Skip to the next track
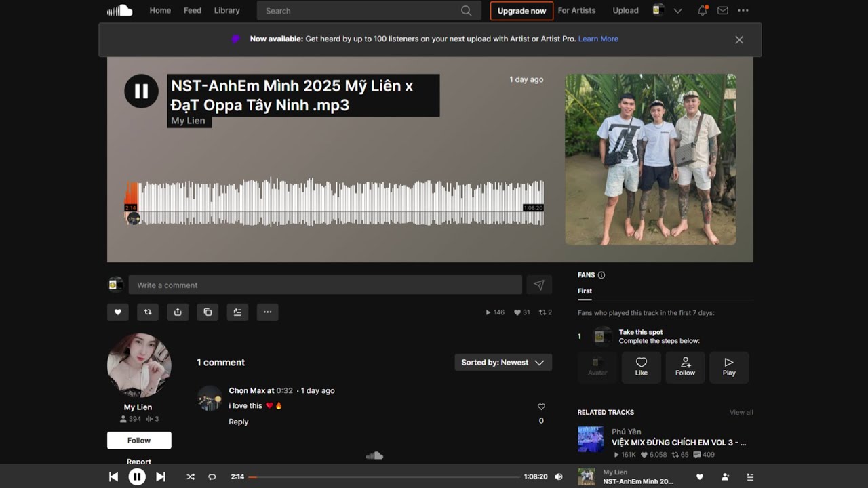The image size is (868, 488). pos(161,476)
